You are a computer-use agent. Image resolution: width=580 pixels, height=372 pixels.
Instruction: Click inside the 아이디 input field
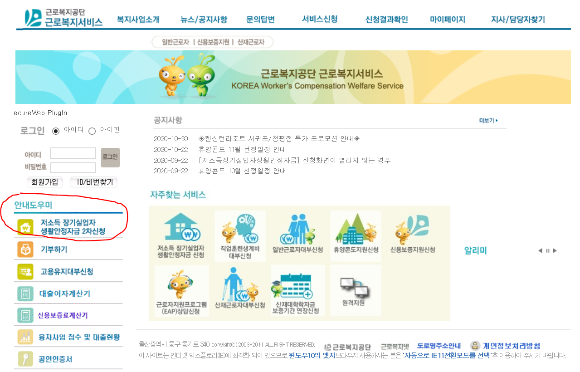pos(73,153)
